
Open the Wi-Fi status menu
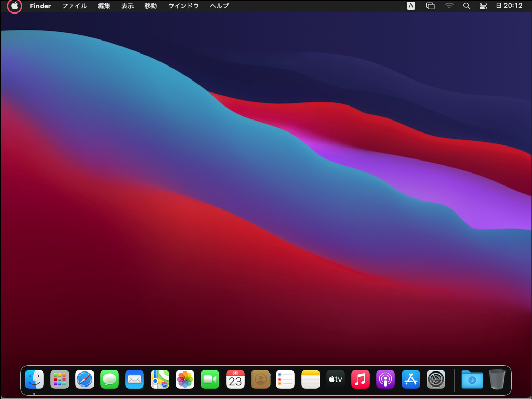point(449,6)
